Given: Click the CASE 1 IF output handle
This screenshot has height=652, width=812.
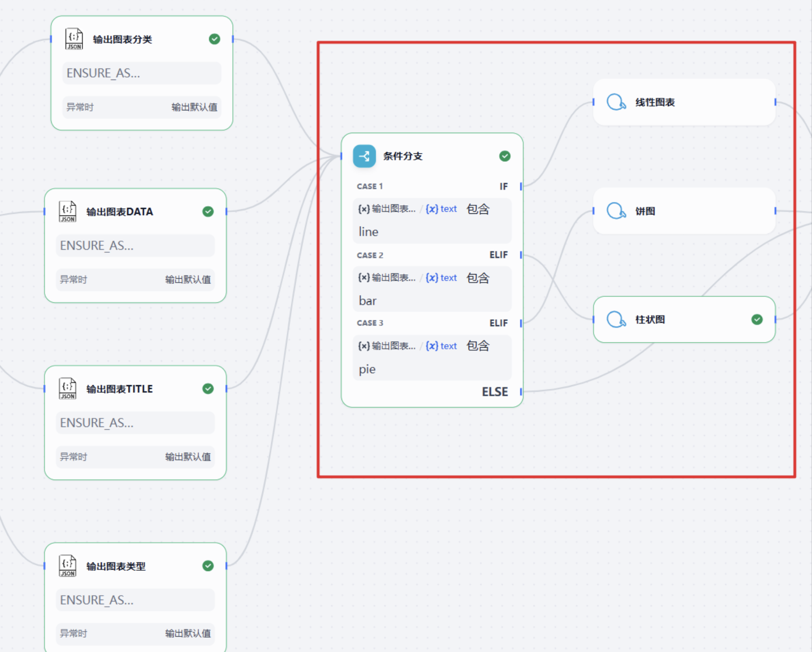Looking at the screenshot, I should click(x=521, y=186).
